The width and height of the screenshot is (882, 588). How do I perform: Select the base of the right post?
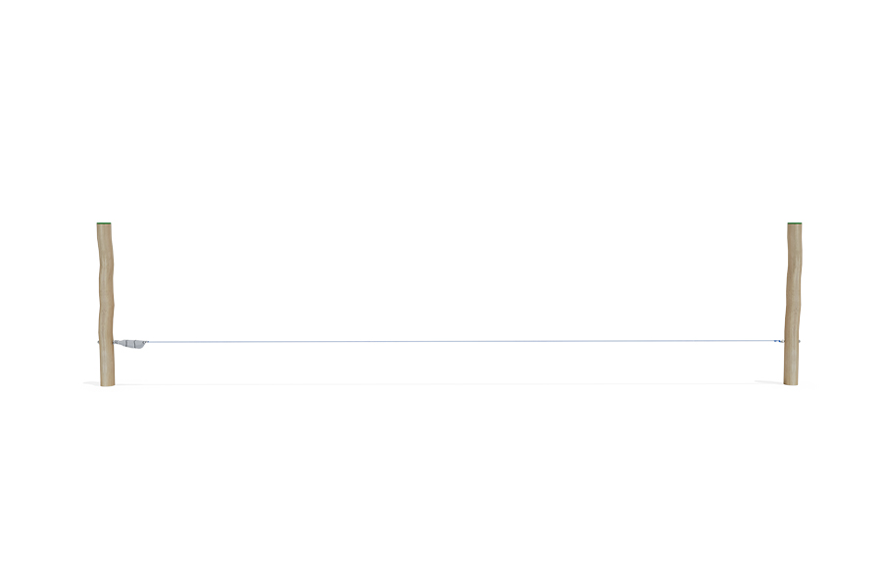coord(791,379)
